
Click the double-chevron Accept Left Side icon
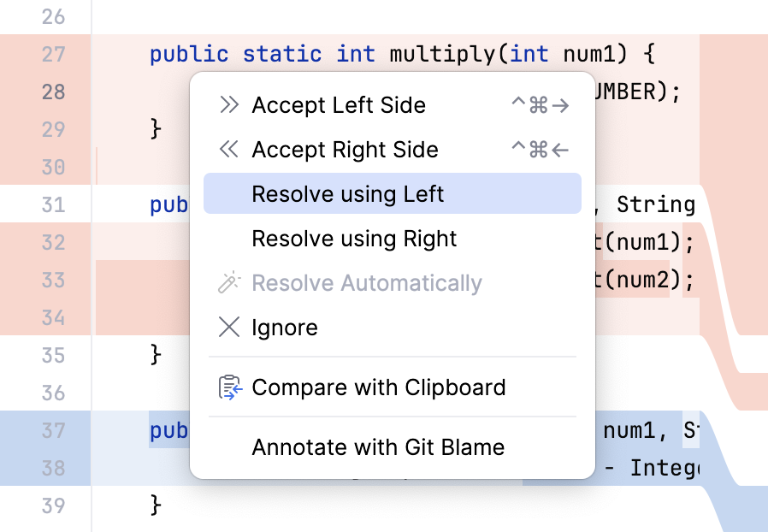pyautogui.click(x=228, y=105)
